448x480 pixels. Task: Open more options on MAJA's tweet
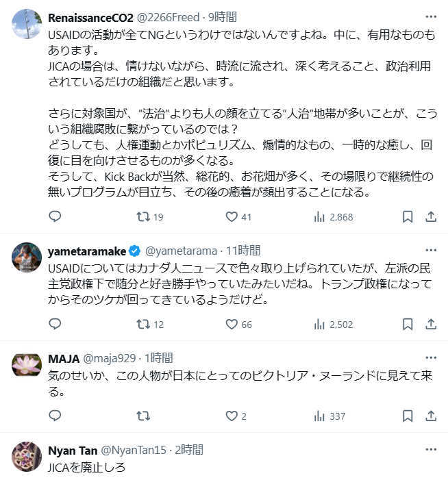click(x=431, y=357)
